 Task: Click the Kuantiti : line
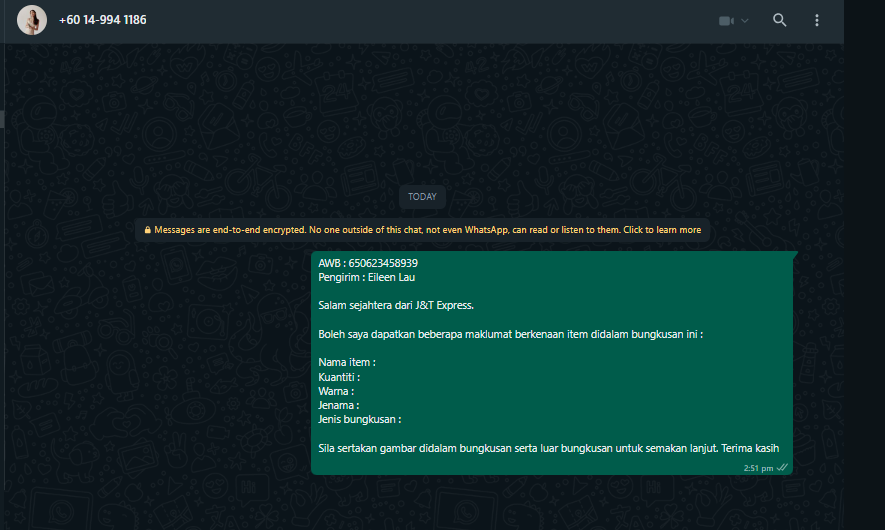coord(339,377)
